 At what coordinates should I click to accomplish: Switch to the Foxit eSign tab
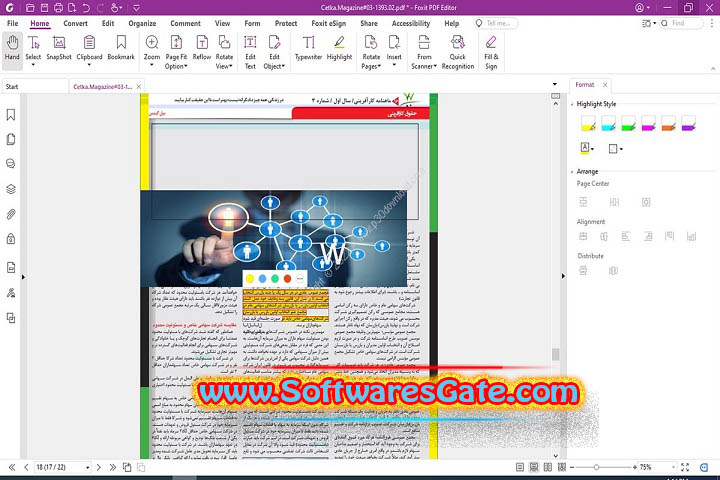click(329, 23)
